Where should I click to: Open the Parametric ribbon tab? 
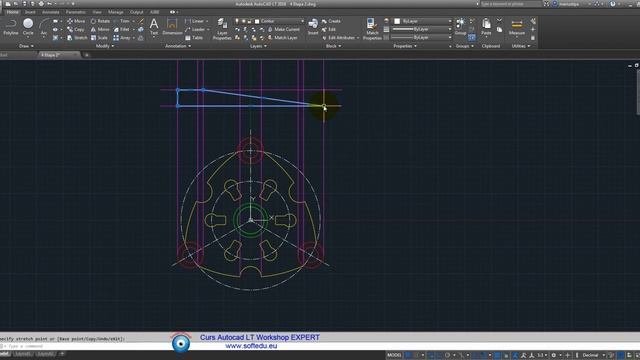(76, 12)
